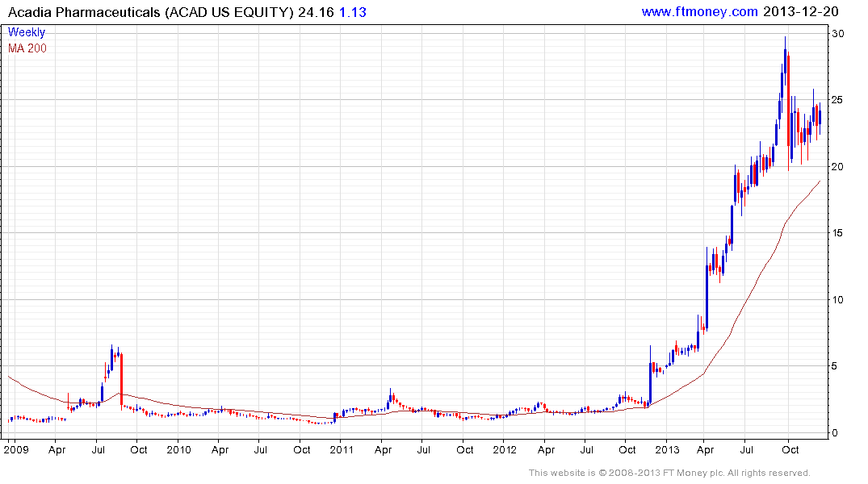The width and height of the screenshot is (868, 484).
Task: Click the 2010 year axis label
Action: pos(178,449)
